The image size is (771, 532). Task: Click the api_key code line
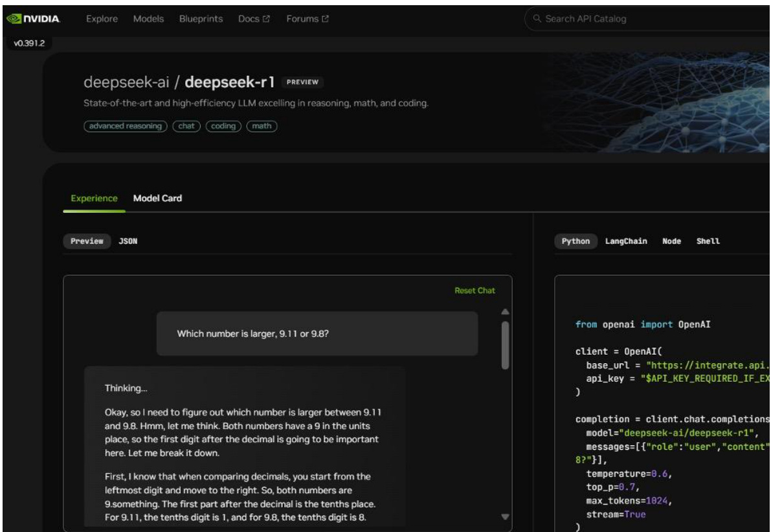point(678,379)
